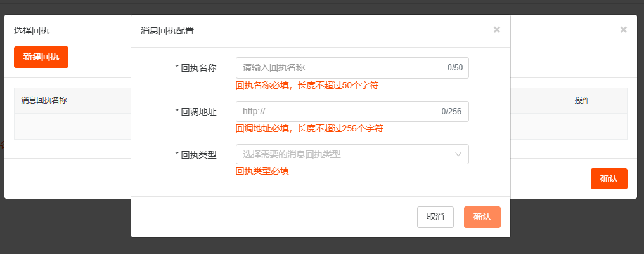Click the 0/50 character counter
644x254 pixels.
[x=454, y=68]
